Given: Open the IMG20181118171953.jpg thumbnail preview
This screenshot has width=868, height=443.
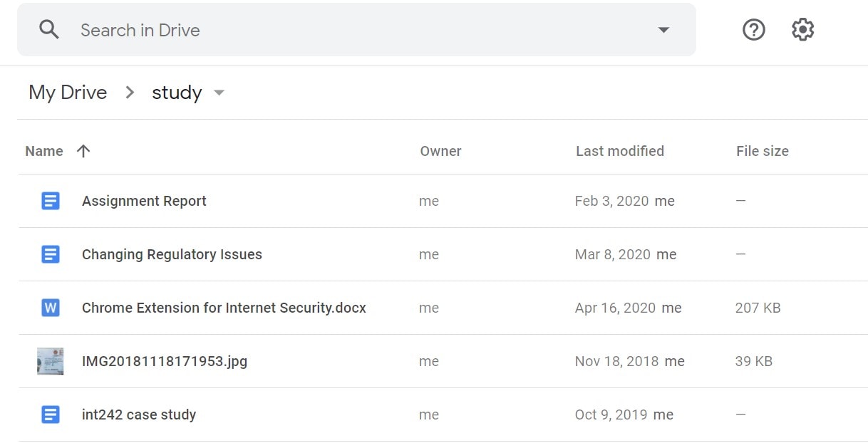Looking at the screenshot, I should [50, 361].
